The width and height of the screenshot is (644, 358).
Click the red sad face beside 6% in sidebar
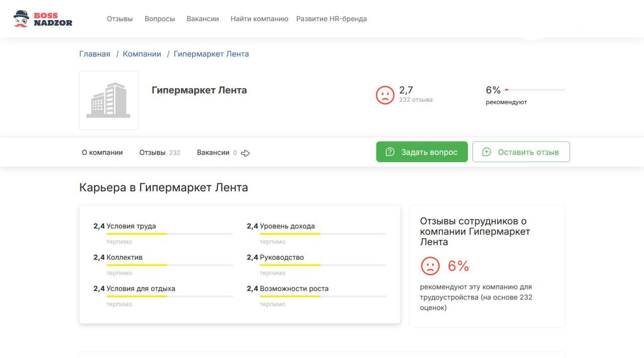click(x=430, y=266)
